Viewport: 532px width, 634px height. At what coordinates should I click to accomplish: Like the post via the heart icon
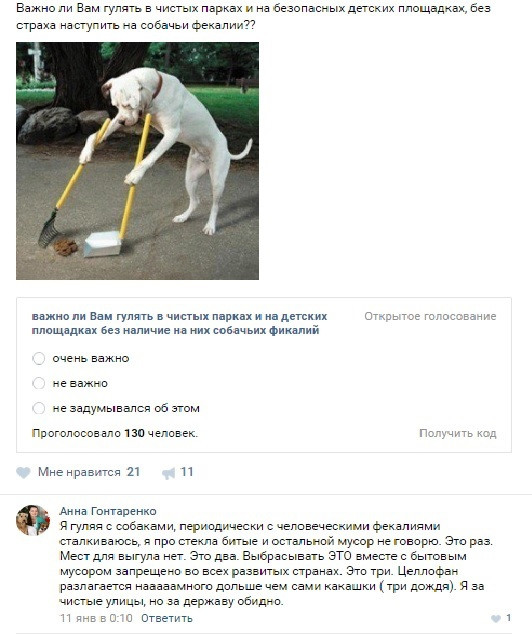click(x=23, y=472)
